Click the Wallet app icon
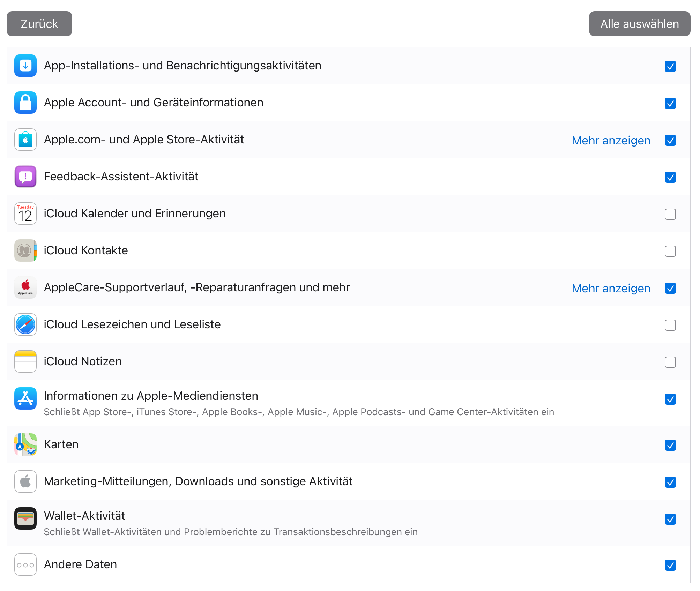 pyautogui.click(x=25, y=518)
